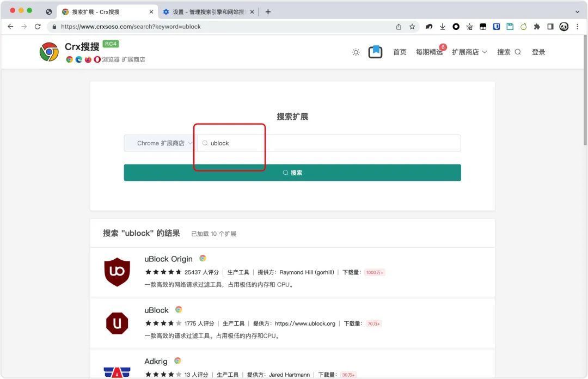Reload the page with the refresh icon
Image resolution: width=588 pixels, height=379 pixels.
[x=38, y=27]
